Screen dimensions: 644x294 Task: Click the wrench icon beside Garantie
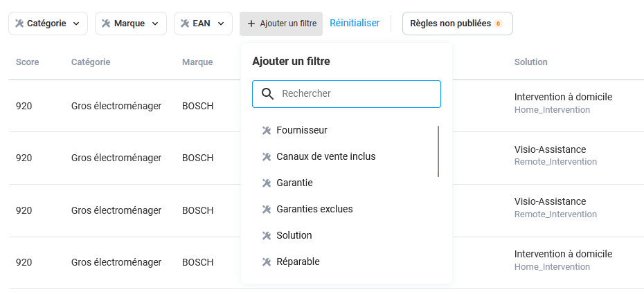[266, 183]
